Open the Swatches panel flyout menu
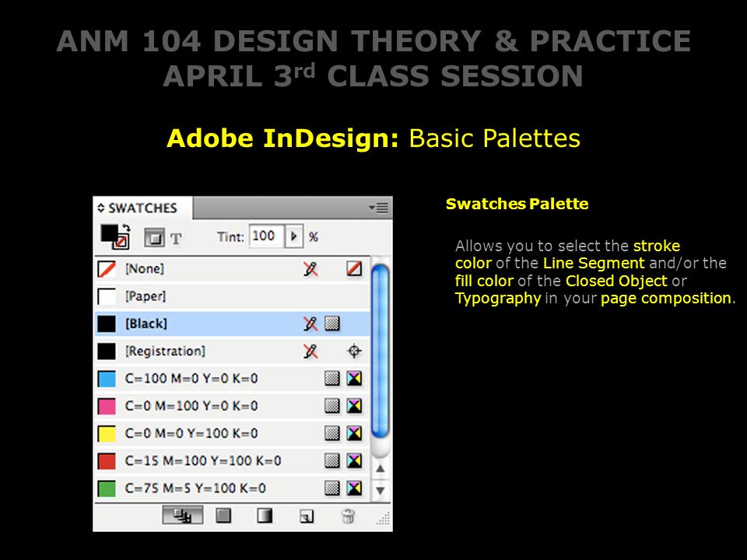 (x=379, y=208)
